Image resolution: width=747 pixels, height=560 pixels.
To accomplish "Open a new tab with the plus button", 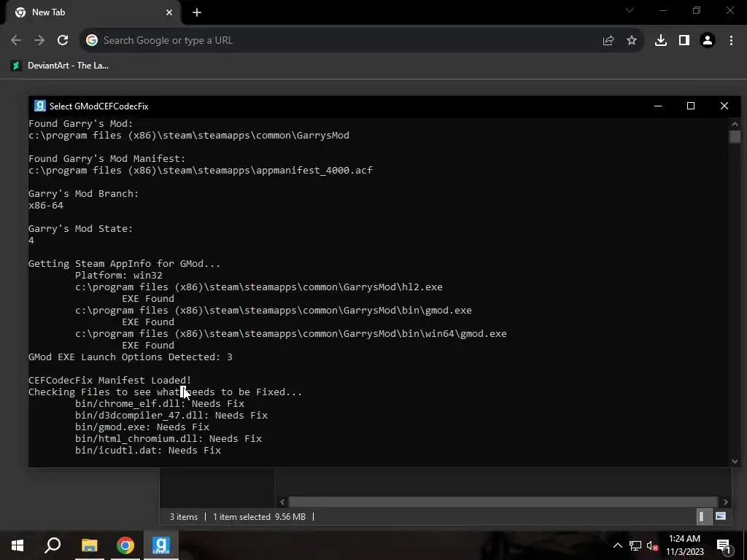I will click(x=197, y=13).
